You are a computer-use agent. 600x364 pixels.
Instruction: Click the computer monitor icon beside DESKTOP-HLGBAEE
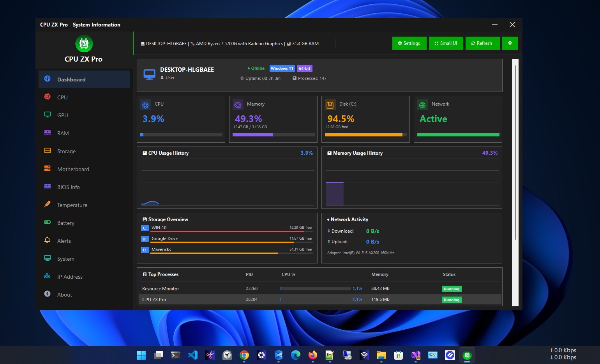pos(150,74)
